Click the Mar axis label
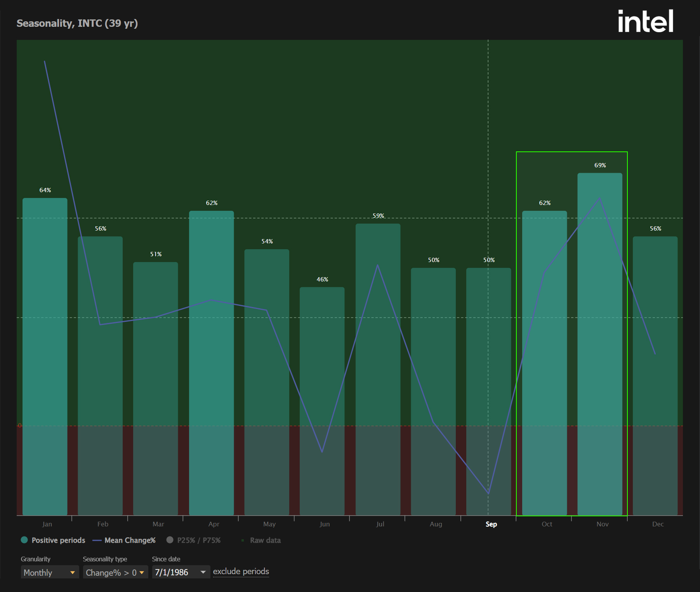 158,524
